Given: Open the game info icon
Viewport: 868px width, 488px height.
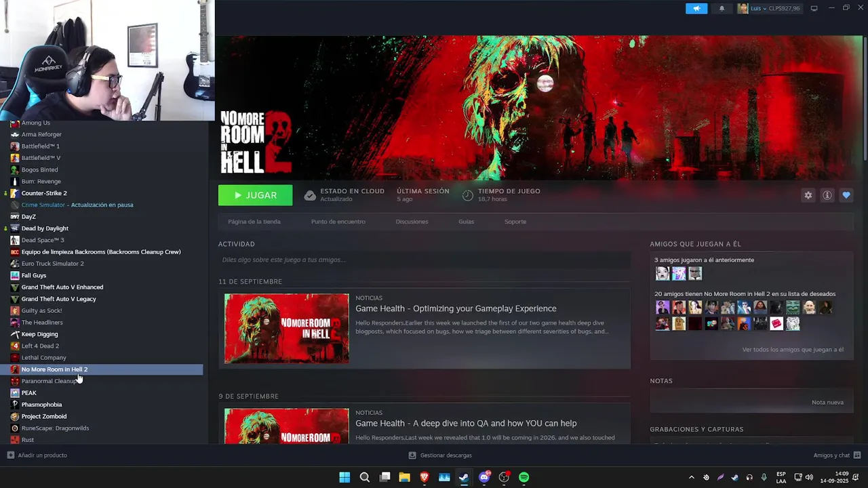Looking at the screenshot, I should 827,195.
